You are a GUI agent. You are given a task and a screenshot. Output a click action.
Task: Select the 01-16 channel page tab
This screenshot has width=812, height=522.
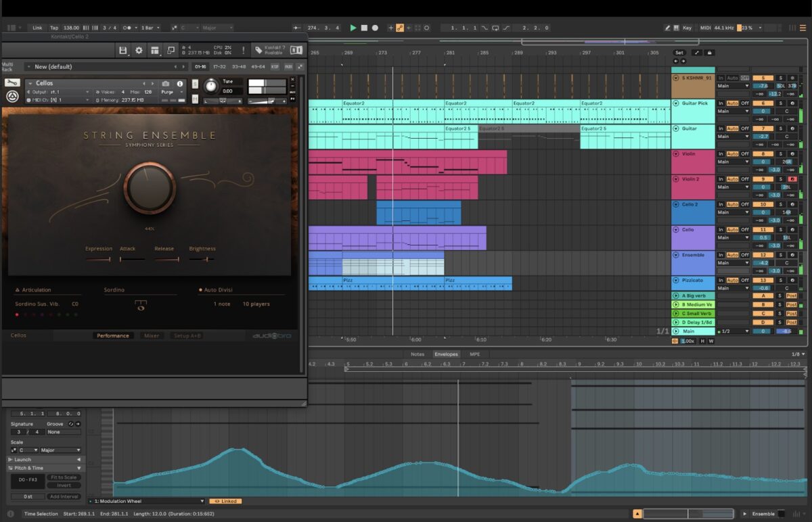[x=200, y=67]
